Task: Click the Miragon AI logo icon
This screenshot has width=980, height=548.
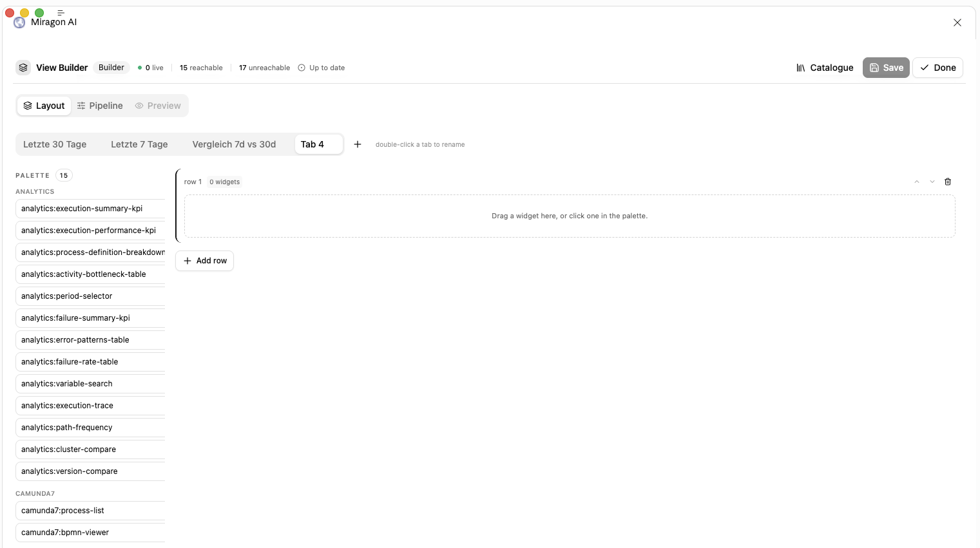Action: pyautogui.click(x=19, y=23)
